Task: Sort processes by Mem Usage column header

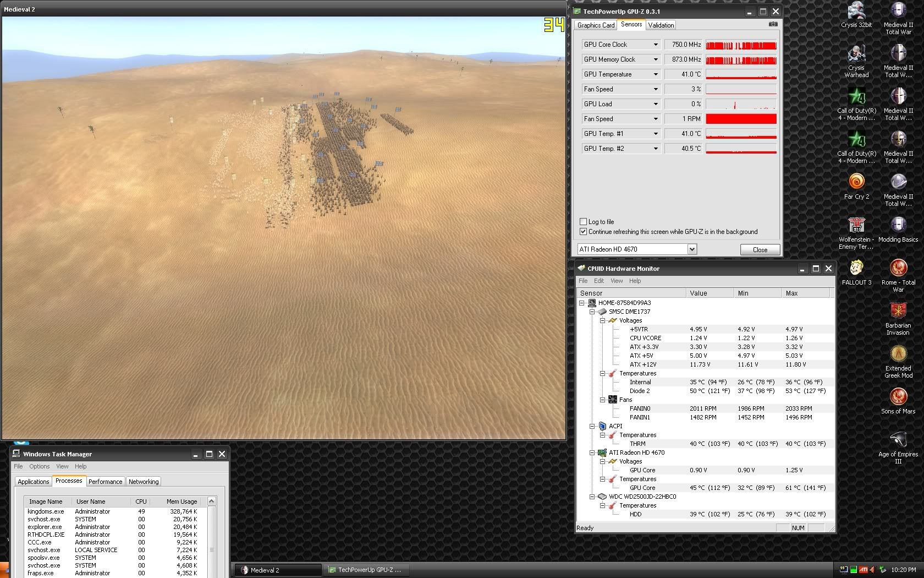Action: 182,501
